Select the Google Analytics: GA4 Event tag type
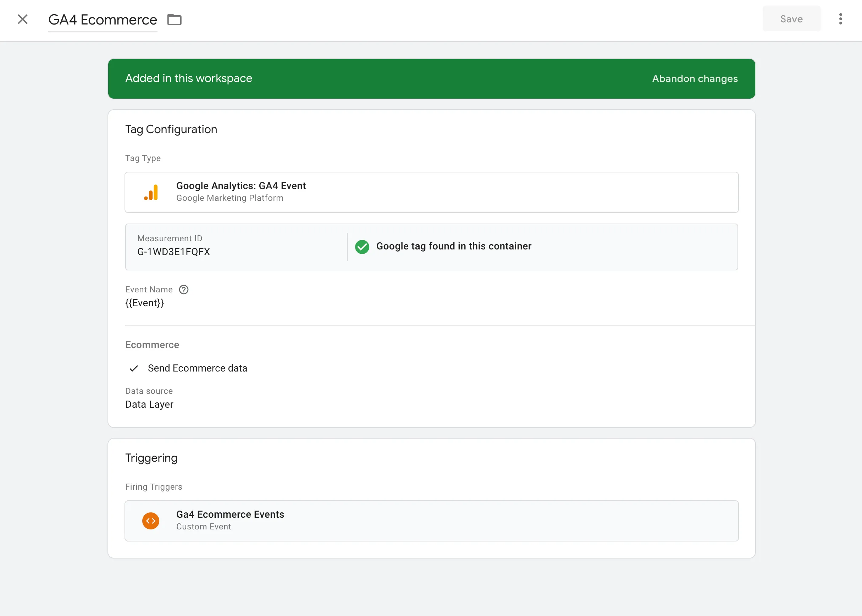This screenshot has width=862, height=616. tap(432, 192)
